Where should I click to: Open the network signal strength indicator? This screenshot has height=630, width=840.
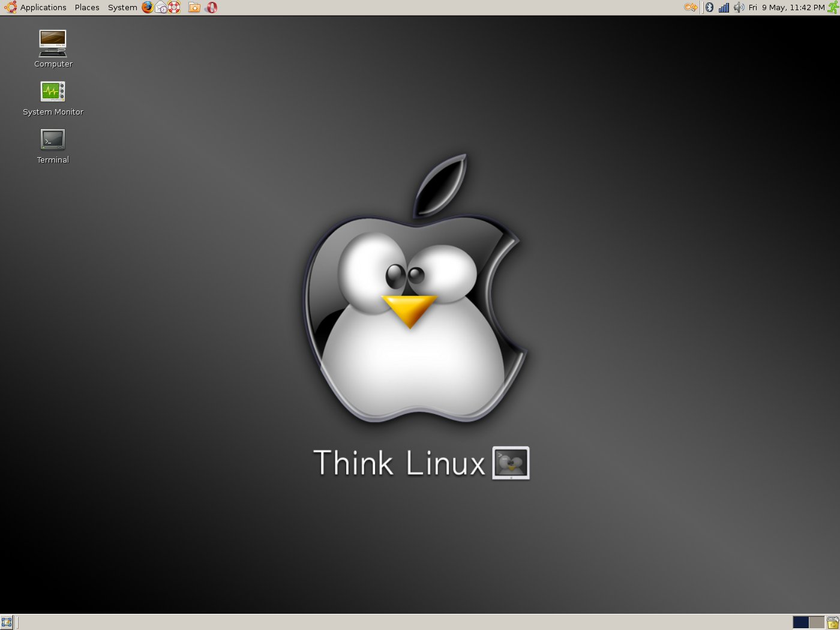pos(724,7)
